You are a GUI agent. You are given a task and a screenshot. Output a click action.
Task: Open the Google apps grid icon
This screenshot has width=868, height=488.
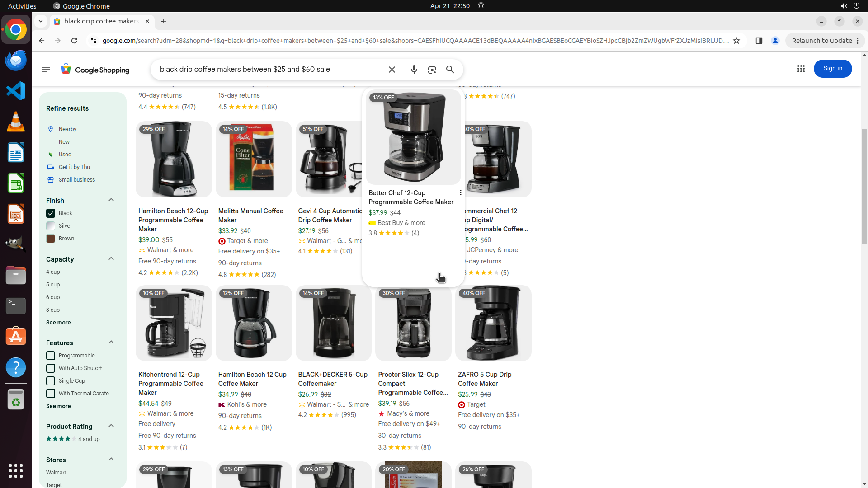[801, 69]
